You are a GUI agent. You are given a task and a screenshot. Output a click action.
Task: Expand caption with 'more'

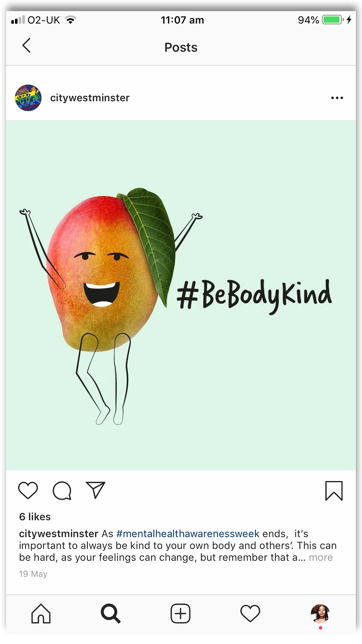coord(321,557)
